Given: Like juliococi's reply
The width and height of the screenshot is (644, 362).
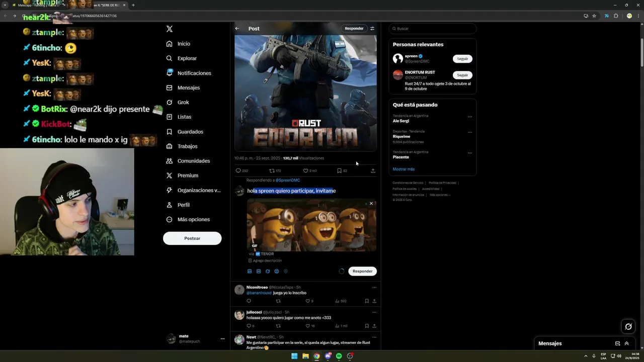Looking at the screenshot, I should point(308,326).
